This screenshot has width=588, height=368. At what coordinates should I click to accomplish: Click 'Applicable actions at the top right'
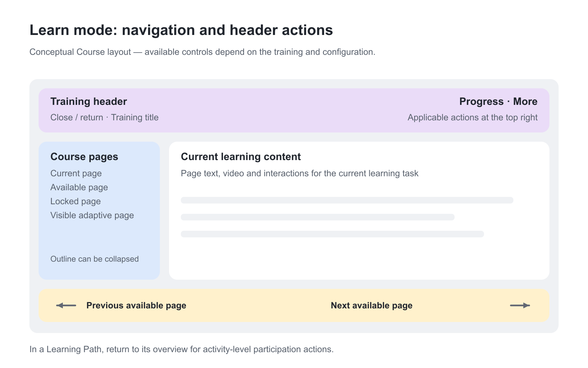473,117
